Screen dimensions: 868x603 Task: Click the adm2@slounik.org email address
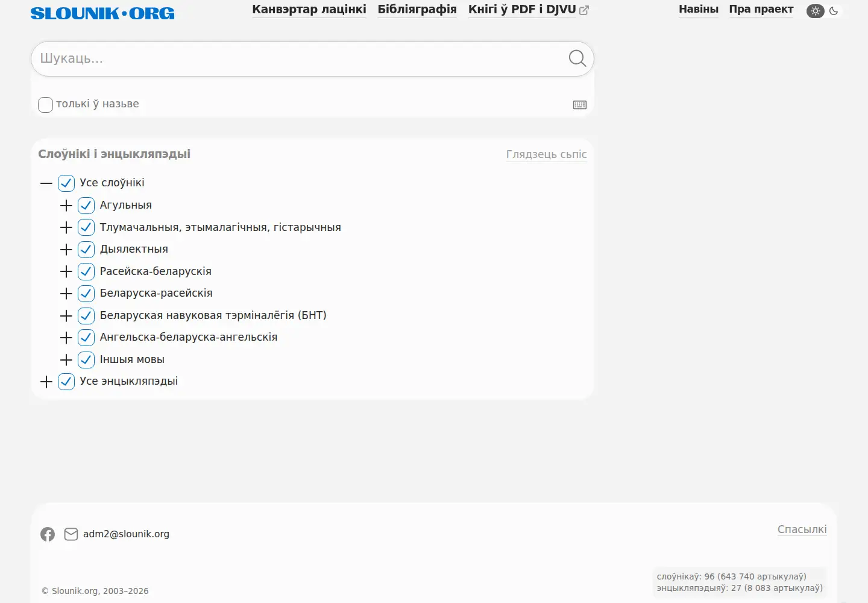coord(126,534)
